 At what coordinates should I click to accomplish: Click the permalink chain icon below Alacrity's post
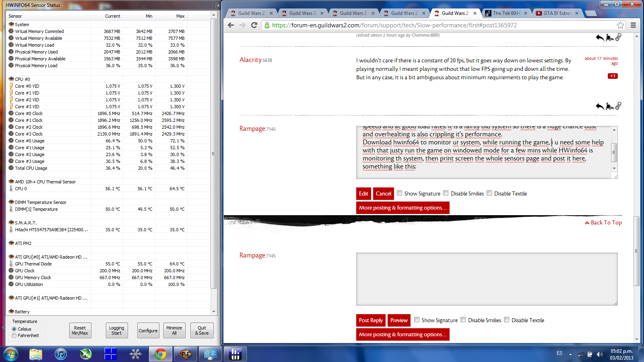click(x=618, y=106)
